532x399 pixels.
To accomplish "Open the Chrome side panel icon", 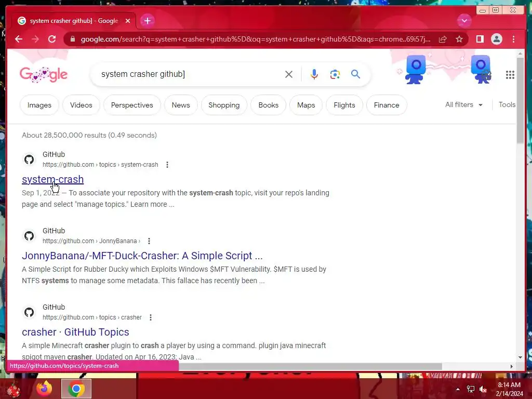I will click(480, 39).
